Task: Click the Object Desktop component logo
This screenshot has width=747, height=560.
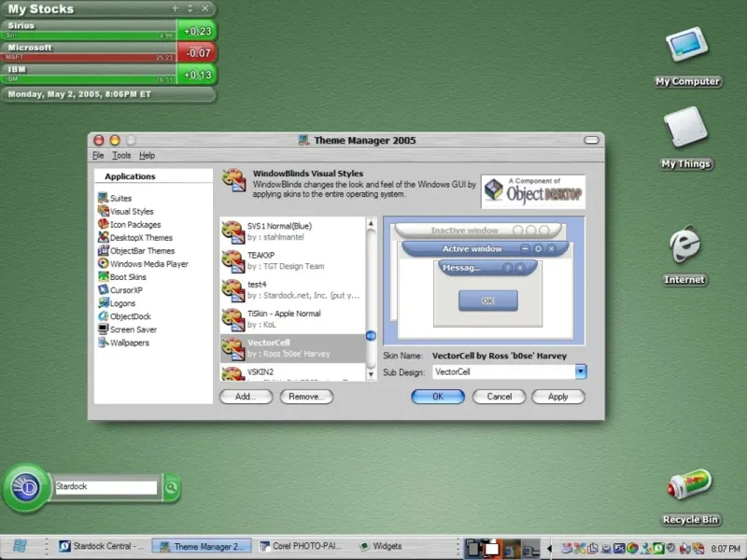Action: tap(533, 192)
